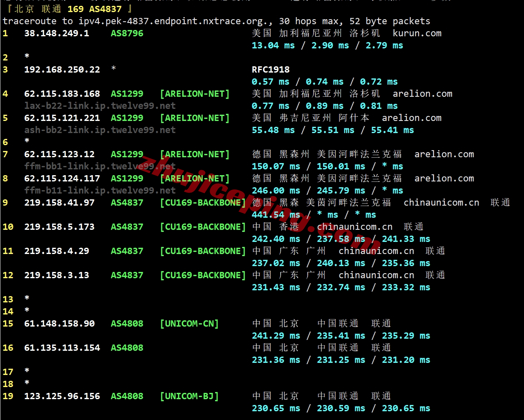Select the IP address 61.148.158.90
The image size is (524, 420).
pos(60,324)
